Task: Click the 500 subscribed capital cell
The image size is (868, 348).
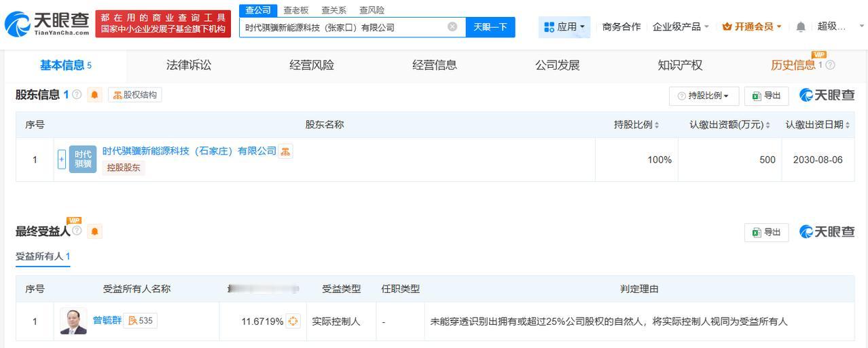Action: 730,159
